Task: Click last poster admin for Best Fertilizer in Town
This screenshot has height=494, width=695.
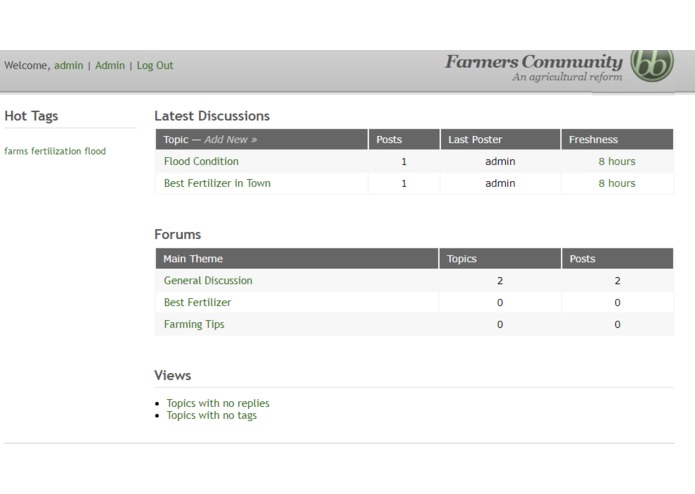Action: click(x=500, y=183)
